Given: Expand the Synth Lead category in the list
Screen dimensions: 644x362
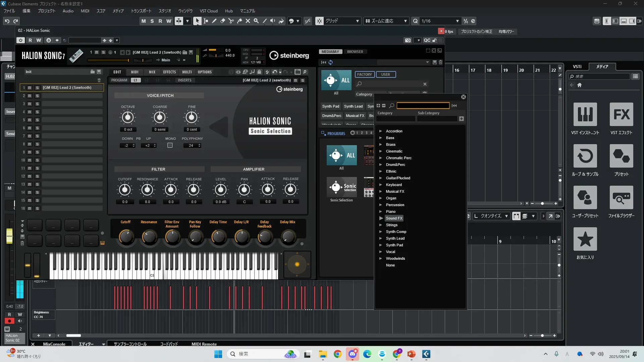Looking at the screenshot, I should (381, 238).
